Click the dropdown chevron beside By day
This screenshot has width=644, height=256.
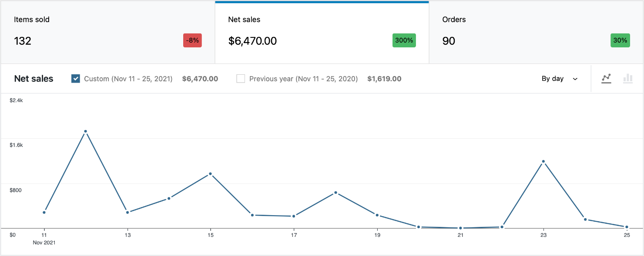[575, 79]
